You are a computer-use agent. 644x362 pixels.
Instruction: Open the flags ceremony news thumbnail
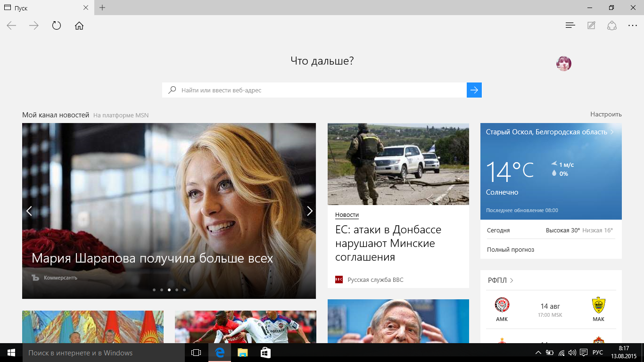click(x=93, y=327)
